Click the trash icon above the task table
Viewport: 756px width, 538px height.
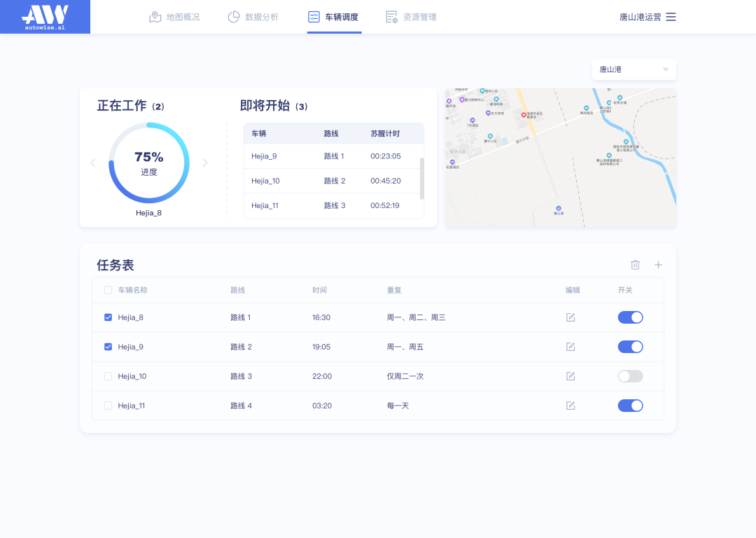pyautogui.click(x=635, y=265)
